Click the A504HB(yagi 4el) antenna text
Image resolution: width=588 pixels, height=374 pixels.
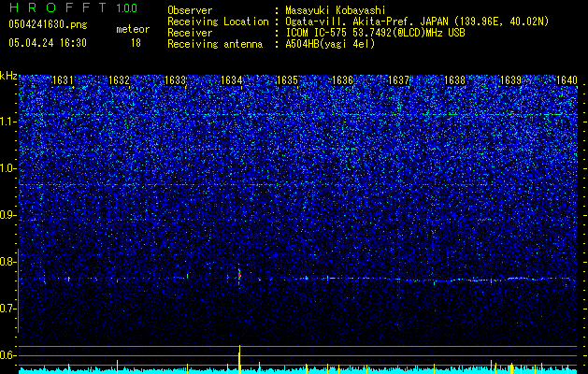pyautogui.click(x=330, y=44)
